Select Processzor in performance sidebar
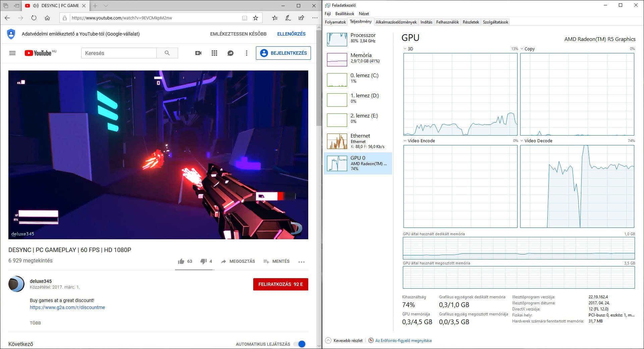This screenshot has width=644, height=349. (358, 39)
